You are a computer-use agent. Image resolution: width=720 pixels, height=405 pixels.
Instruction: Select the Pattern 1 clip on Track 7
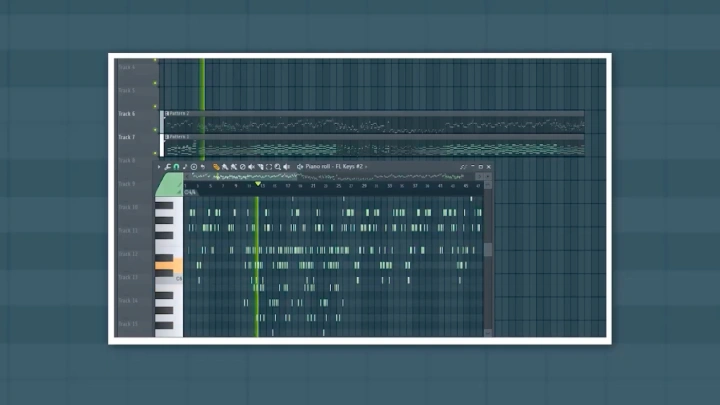[x=374, y=146]
